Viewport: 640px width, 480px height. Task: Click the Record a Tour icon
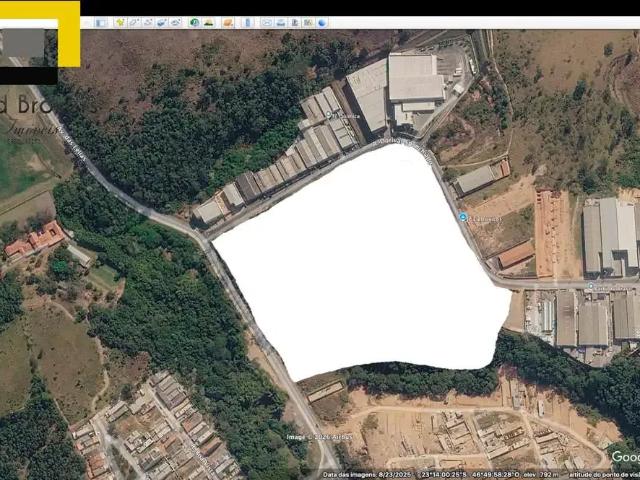[176, 22]
